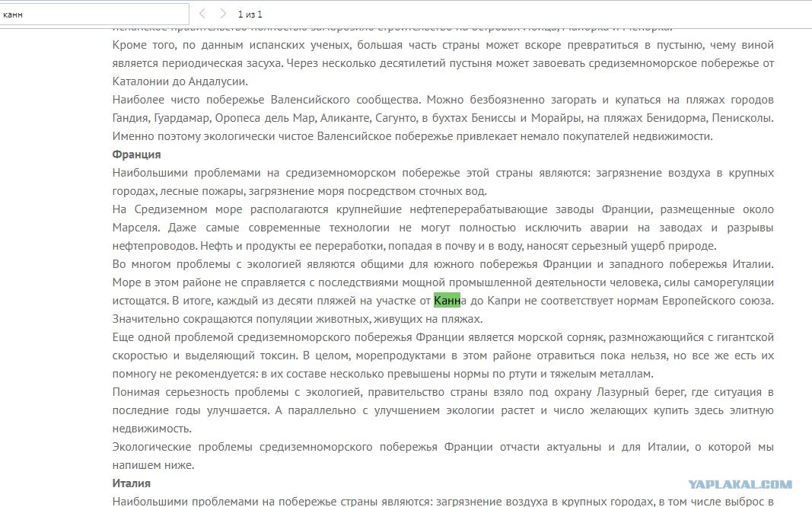Click the word "Капри" in the text
The width and height of the screenshot is (812, 507).
pyautogui.click(x=502, y=301)
